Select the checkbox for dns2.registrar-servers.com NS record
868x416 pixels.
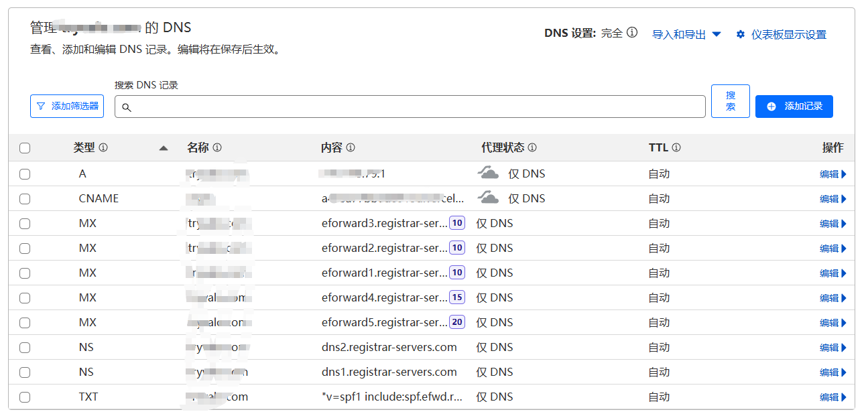pos(25,347)
